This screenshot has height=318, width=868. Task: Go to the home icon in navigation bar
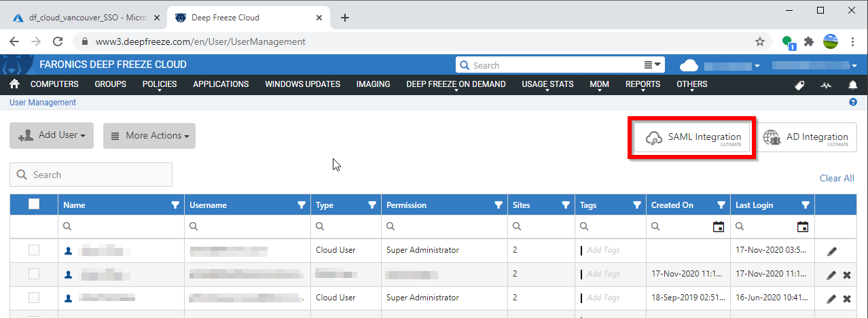pos(14,84)
